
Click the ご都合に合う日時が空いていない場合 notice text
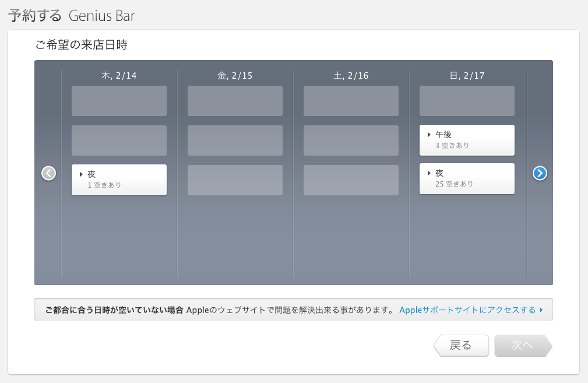[x=114, y=310]
